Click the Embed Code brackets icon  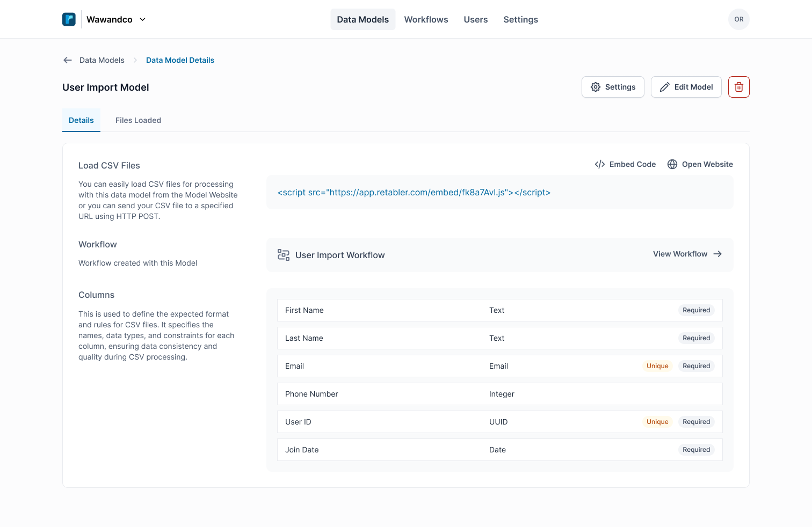pos(599,164)
